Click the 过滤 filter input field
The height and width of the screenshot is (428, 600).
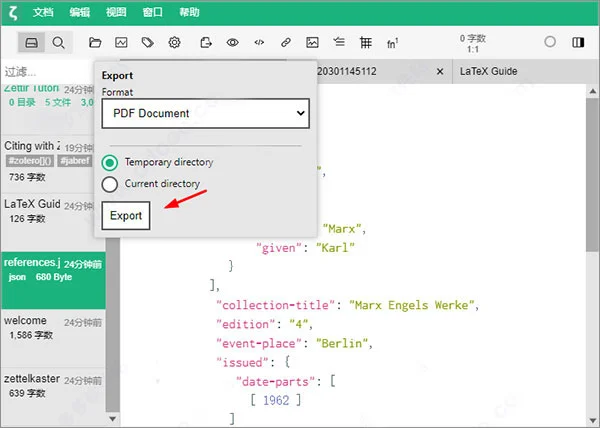pos(47,72)
